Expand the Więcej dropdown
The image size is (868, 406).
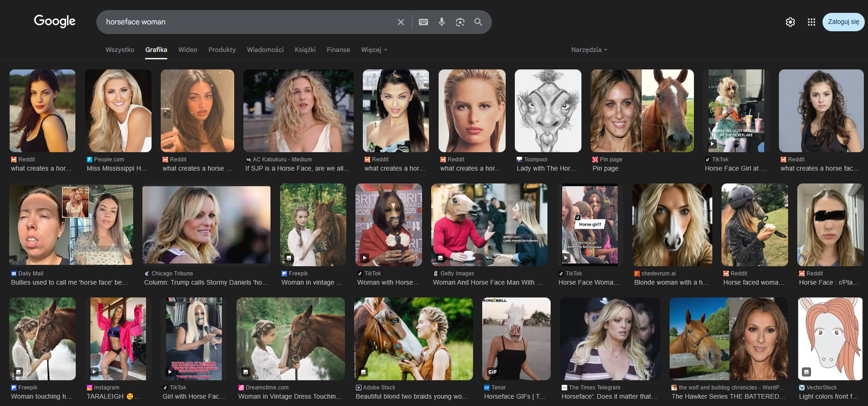374,50
